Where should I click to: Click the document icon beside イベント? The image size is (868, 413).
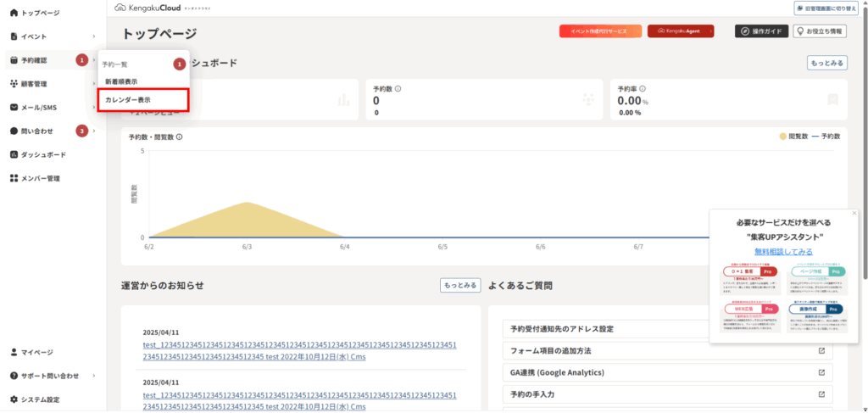pyautogui.click(x=14, y=36)
